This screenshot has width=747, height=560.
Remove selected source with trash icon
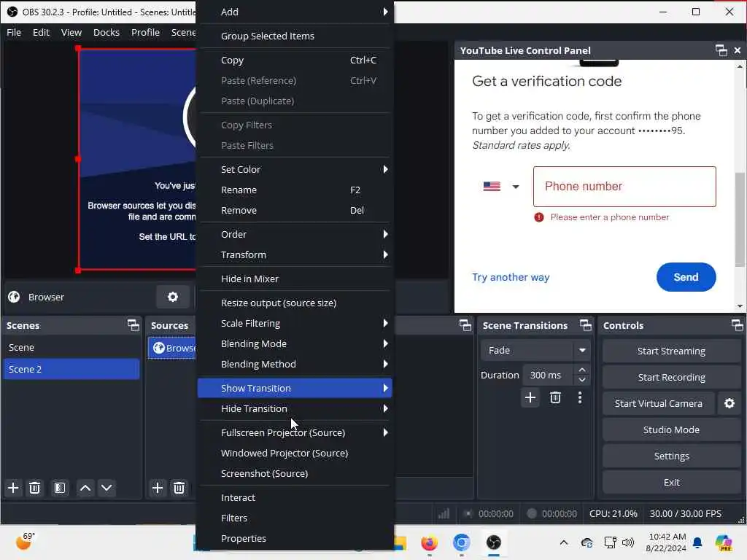point(179,488)
